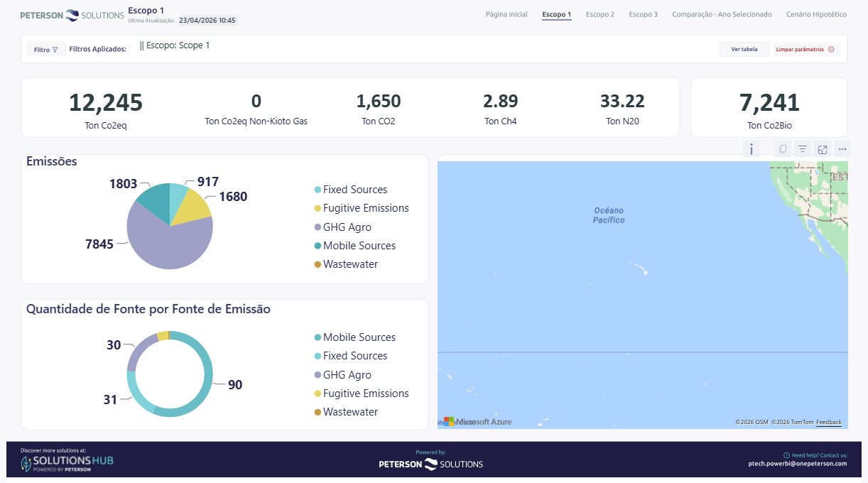Click the 1680 data label on the pie
868x483 pixels.
click(233, 197)
